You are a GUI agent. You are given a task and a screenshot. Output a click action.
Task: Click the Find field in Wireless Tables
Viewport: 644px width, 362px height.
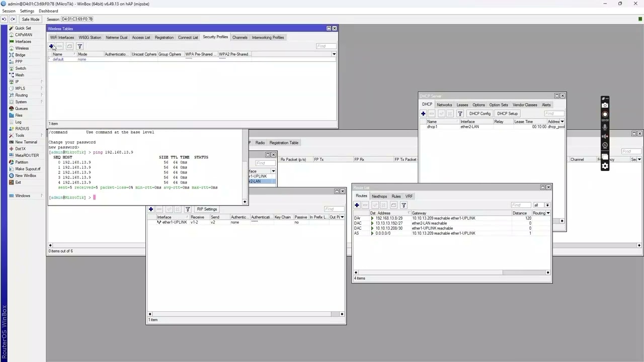[x=326, y=46]
